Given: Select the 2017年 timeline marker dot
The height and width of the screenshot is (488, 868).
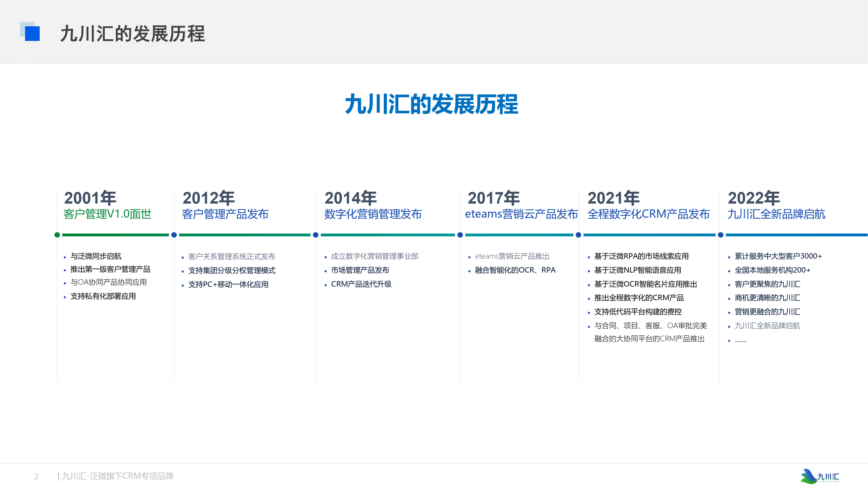Looking at the screenshot, I should pyautogui.click(x=460, y=235).
